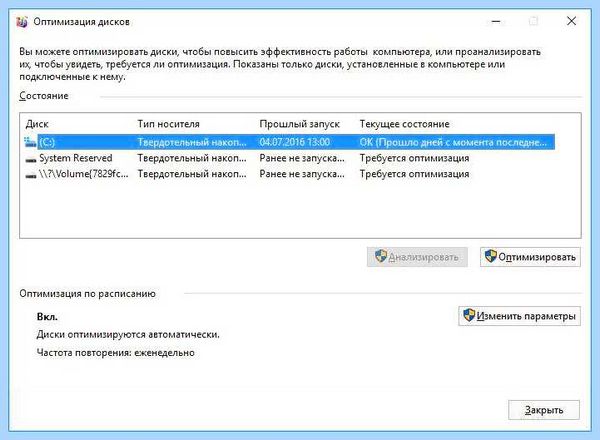Select the (C:) drive row name
Viewport: 600px width, 440px height.
pyautogui.click(x=47, y=142)
